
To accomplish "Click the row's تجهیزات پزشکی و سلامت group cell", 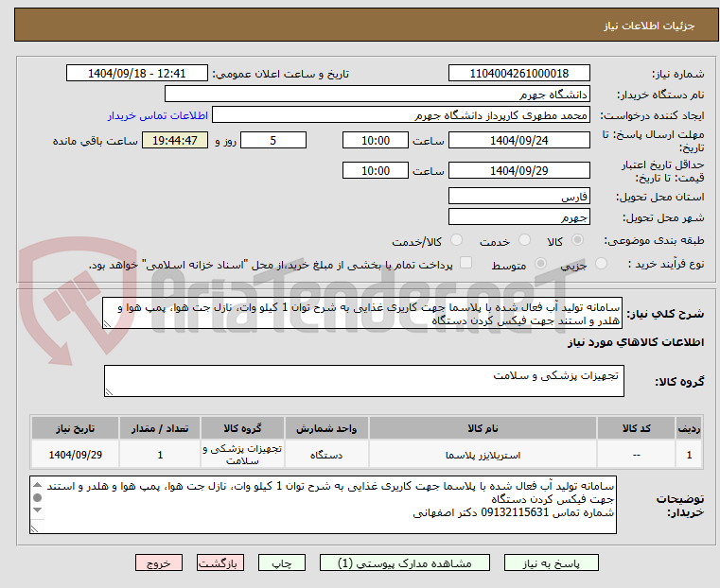I will (x=242, y=455).
